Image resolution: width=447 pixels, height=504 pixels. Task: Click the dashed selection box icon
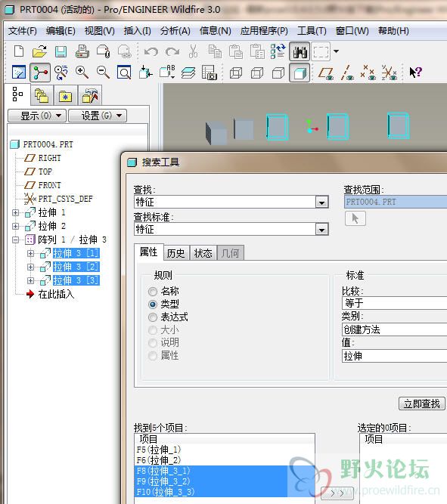tap(321, 51)
